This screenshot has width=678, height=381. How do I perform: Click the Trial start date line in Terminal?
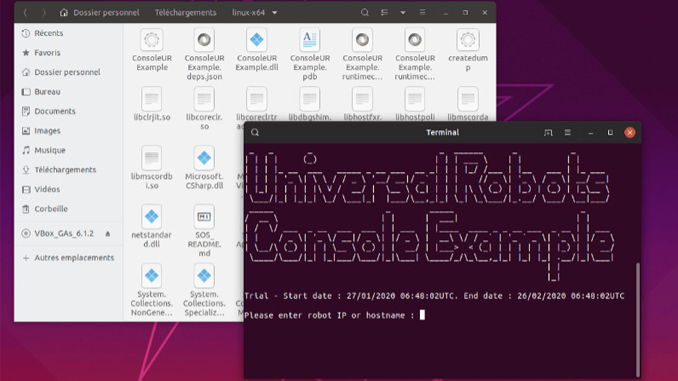[434, 296]
